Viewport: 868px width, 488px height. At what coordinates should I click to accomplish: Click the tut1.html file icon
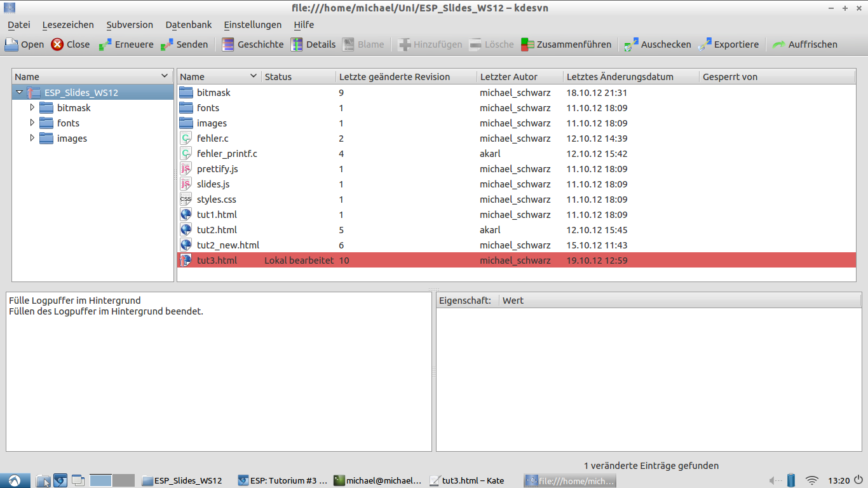click(186, 214)
